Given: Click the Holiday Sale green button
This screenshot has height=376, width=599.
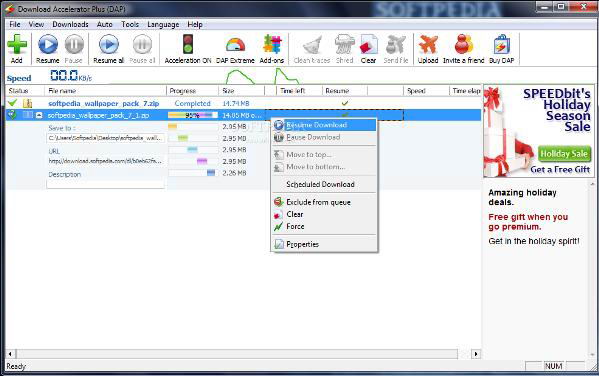Looking at the screenshot, I should [x=564, y=154].
